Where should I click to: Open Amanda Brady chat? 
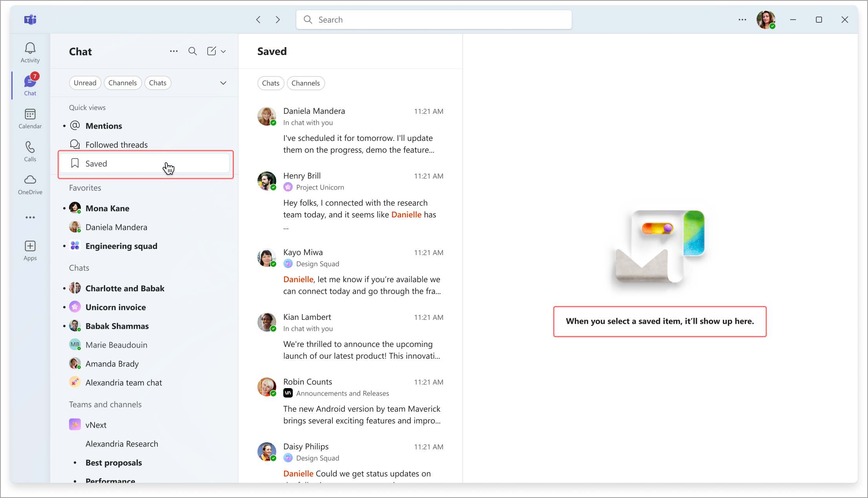point(144,364)
